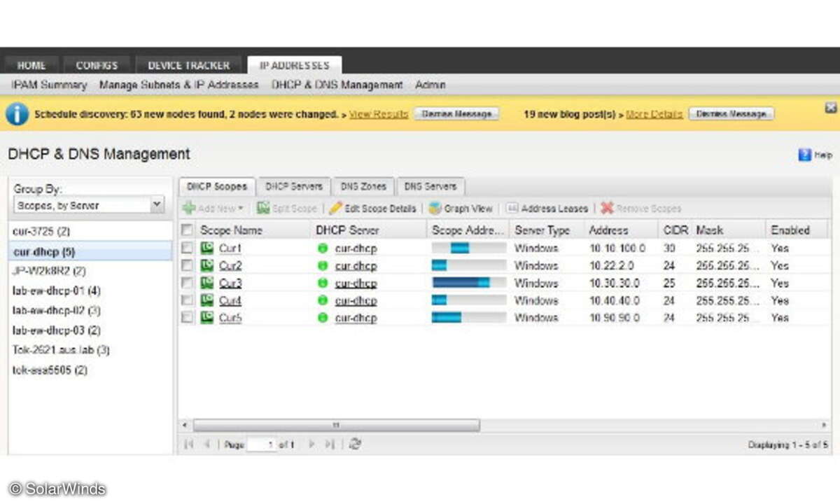
Task: Click the More Details link
Action: tap(654, 114)
